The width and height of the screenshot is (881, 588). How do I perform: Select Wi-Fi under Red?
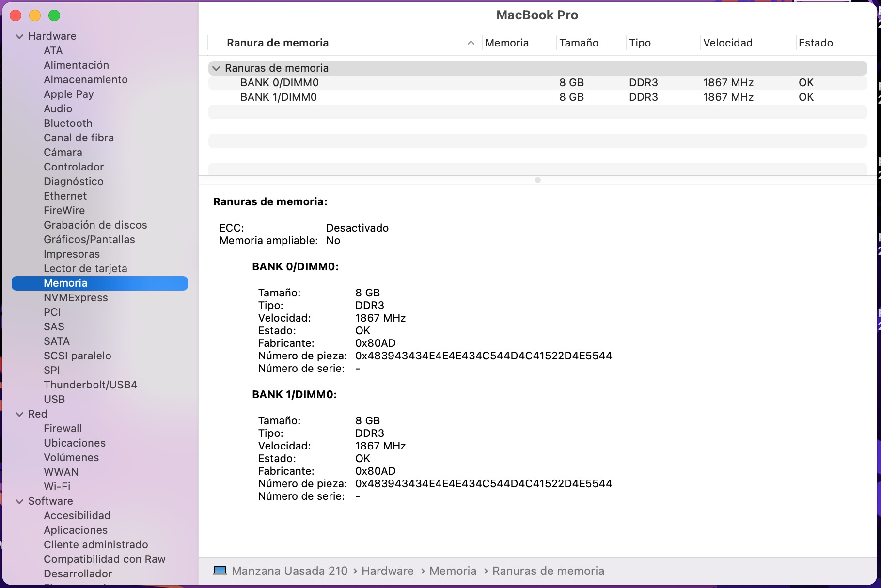pos(57,487)
